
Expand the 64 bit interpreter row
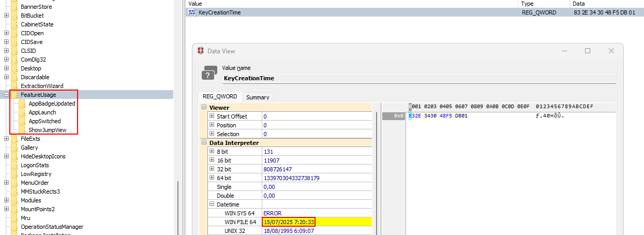[212, 178]
